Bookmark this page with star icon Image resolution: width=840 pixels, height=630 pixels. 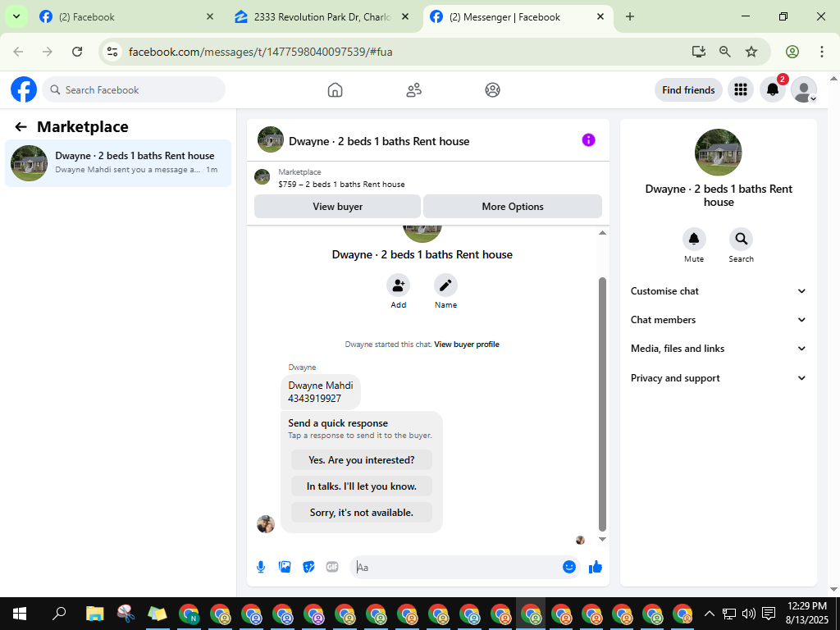751,52
